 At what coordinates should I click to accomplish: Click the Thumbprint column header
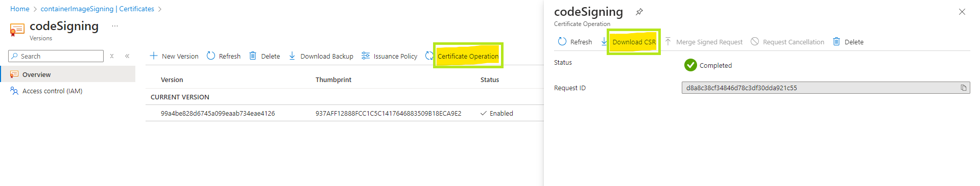coord(333,79)
